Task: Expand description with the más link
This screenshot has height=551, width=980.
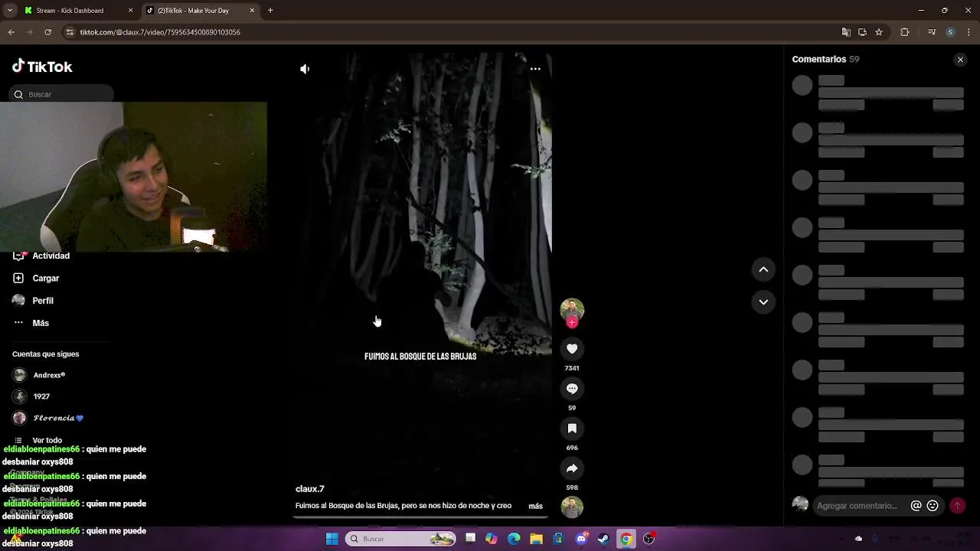Action: click(535, 506)
